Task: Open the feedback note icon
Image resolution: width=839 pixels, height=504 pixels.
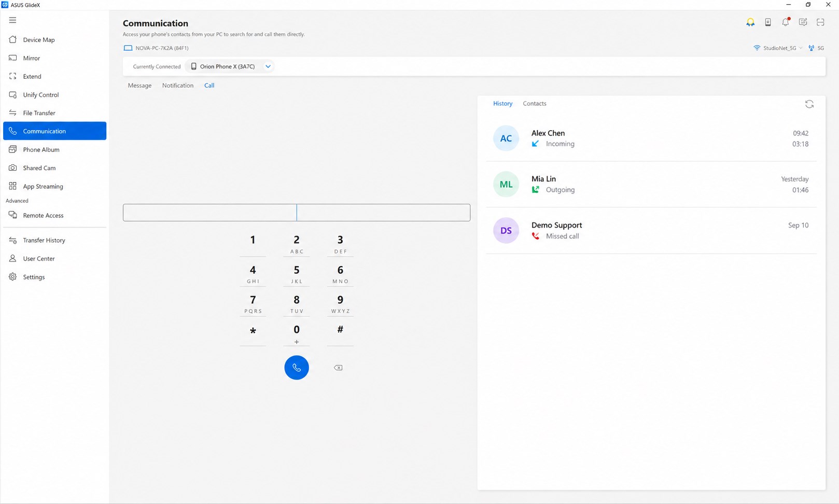Action: point(803,22)
